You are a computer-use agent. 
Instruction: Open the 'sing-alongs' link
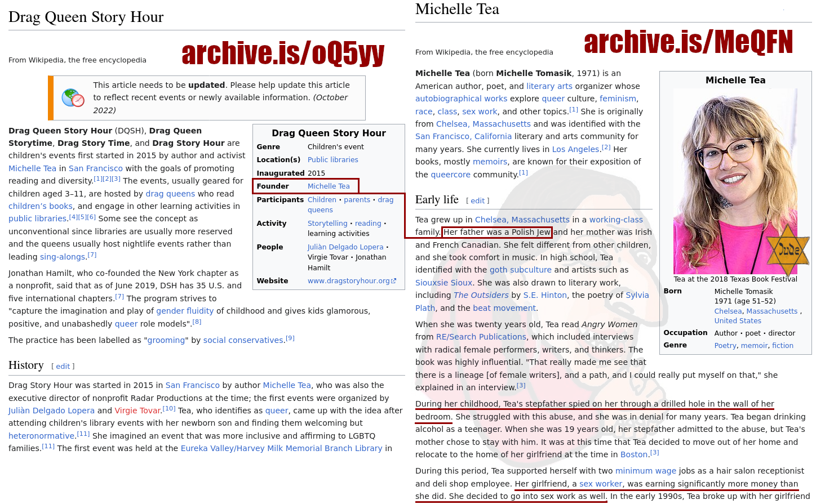click(63, 257)
